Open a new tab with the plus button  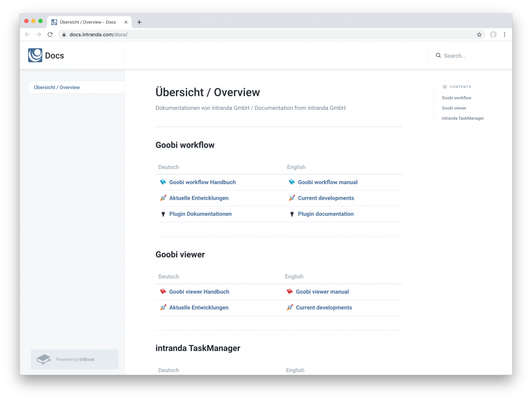139,22
